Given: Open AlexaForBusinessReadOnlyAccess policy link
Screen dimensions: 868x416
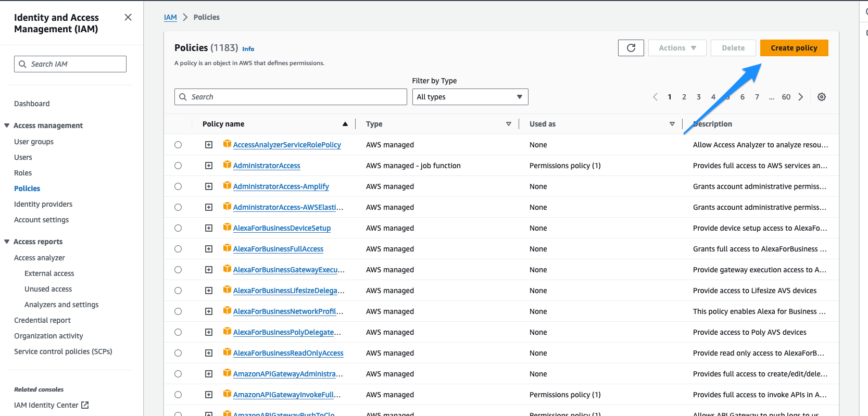Looking at the screenshot, I should point(288,353).
